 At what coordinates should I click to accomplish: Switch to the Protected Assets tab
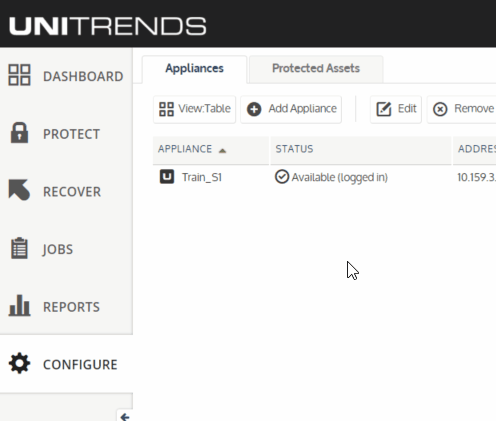coord(316,69)
